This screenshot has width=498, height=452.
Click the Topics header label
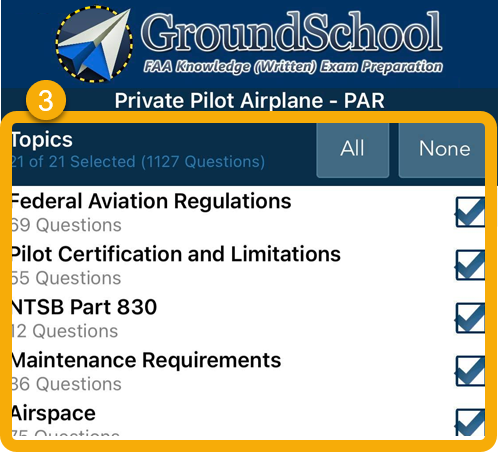click(x=42, y=139)
